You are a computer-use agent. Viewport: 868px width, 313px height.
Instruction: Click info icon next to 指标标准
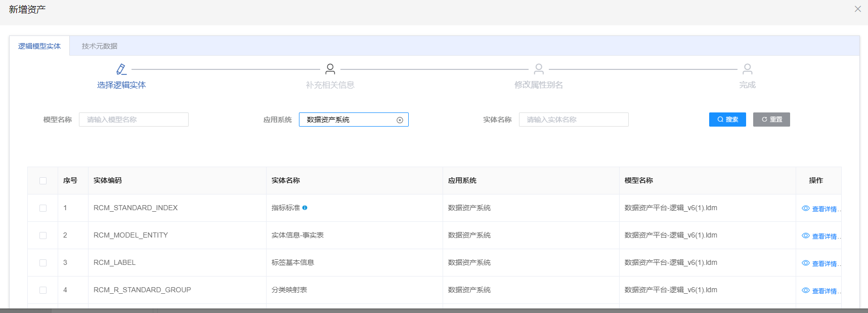[x=305, y=208]
